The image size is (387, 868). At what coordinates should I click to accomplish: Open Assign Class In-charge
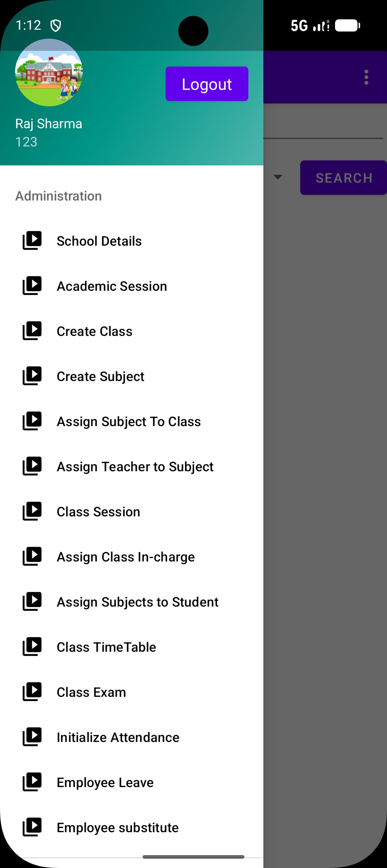tap(125, 557)
